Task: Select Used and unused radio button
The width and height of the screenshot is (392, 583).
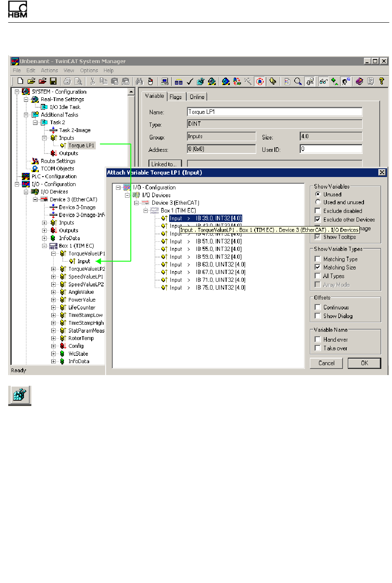Action: point(318,202)
